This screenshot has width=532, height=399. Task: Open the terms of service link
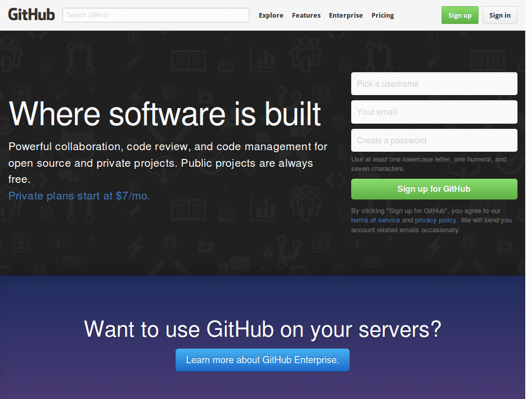[375, 220]
